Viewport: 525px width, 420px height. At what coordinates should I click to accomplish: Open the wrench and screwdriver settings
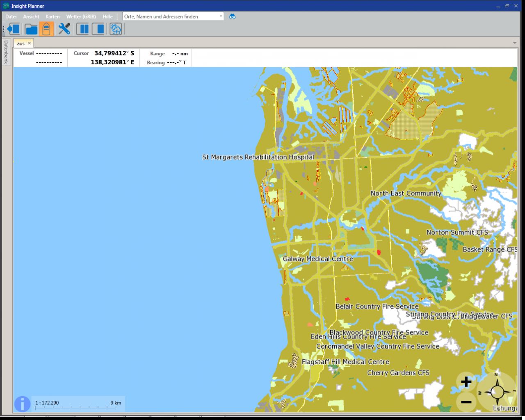pyautogui.click(x=64, y=29)
